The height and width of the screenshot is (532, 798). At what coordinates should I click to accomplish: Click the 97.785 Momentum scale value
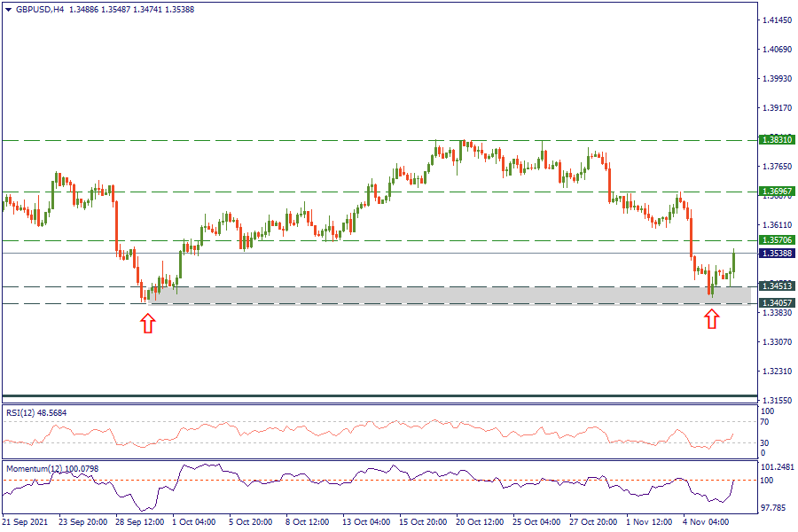point(772,508)
